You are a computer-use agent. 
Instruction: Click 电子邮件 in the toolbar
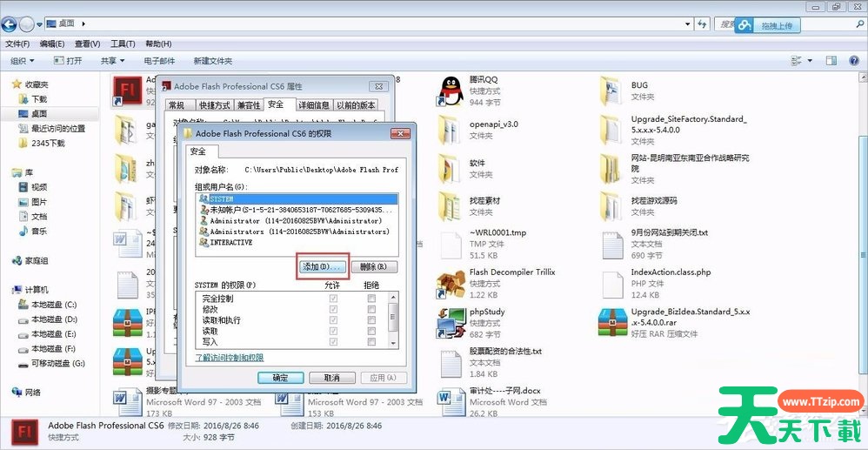tap(159, 61)
